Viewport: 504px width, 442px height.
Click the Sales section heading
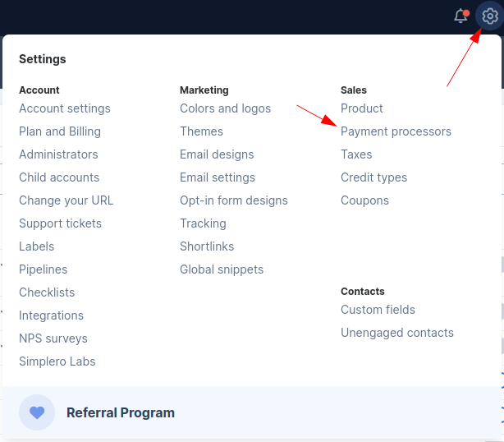click(354, 90)
